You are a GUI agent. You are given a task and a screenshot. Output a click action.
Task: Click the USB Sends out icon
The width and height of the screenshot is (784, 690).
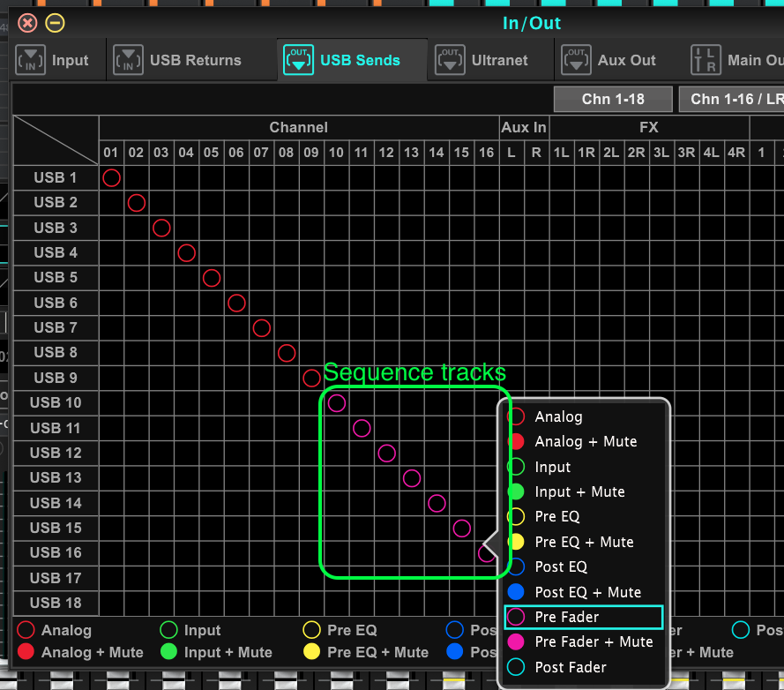click(x=298, y=60)
